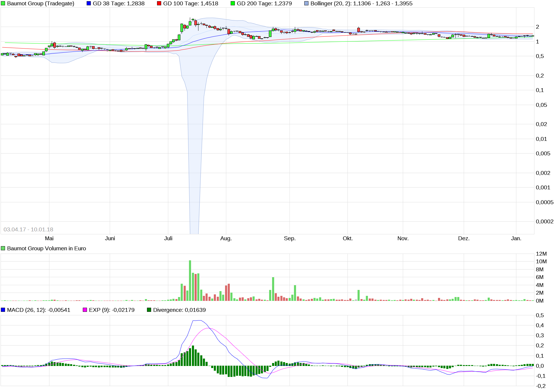Click the green GD 200 Tage legend swatch

233,4
